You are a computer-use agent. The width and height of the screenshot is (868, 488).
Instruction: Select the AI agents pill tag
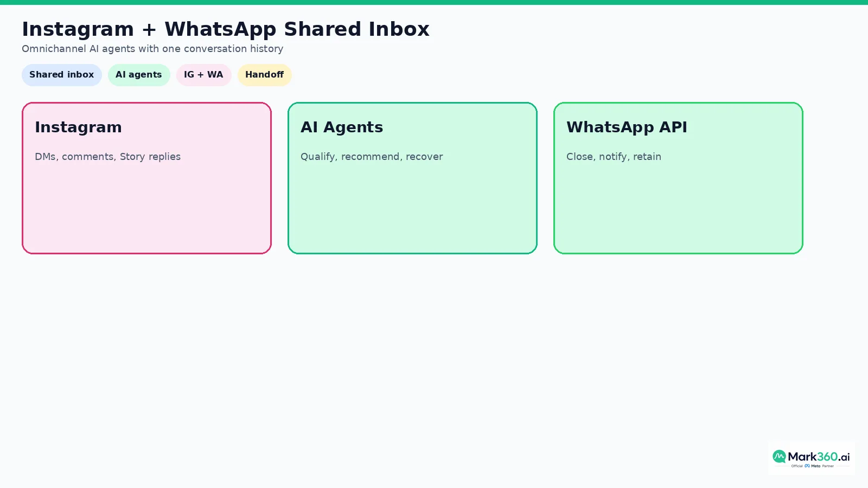point(139,75)
